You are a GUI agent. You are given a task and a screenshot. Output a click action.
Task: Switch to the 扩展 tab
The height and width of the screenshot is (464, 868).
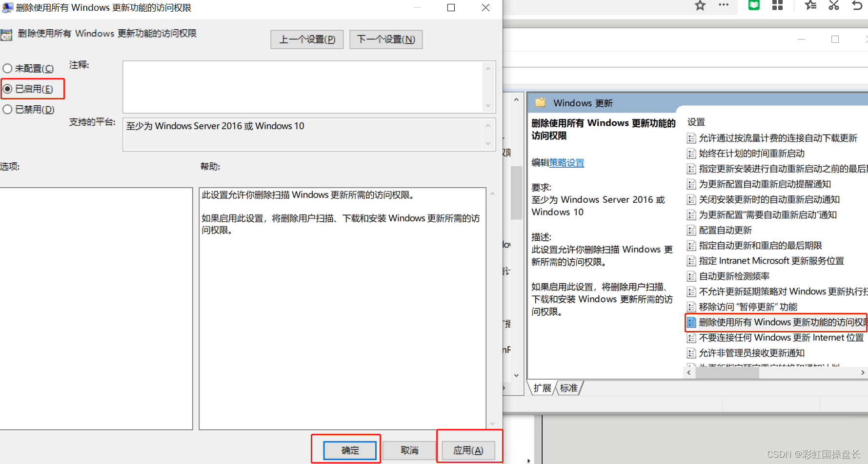point(542,388)
